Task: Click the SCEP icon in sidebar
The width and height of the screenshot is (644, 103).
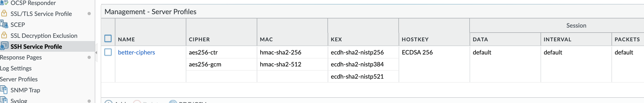Action: pos(4,24)
